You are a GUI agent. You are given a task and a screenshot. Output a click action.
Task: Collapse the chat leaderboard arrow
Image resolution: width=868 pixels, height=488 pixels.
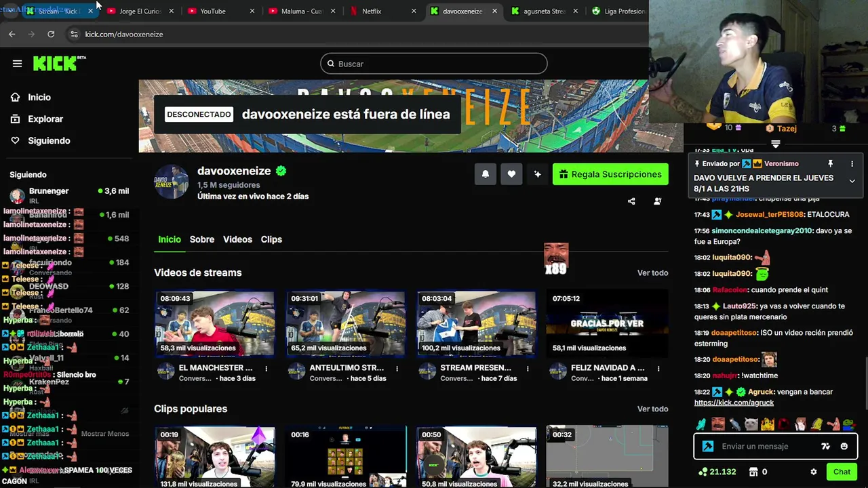click(x=776, y=144)
